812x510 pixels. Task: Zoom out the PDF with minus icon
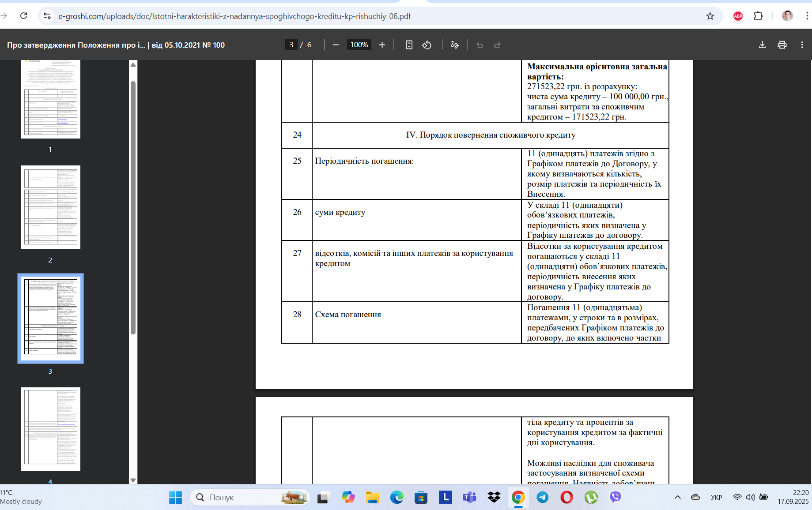tap(336, 45)
